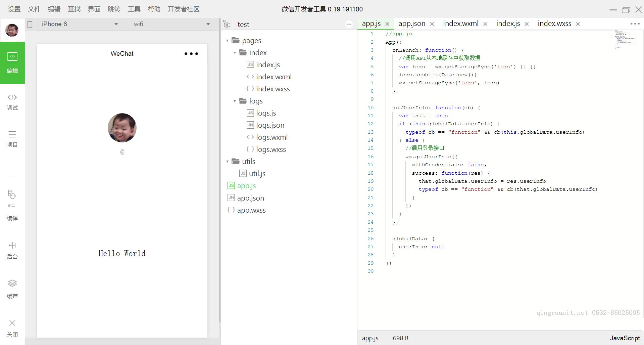644x345 pixels.
Task: Close the app.json tab
Action: (432, 24)
